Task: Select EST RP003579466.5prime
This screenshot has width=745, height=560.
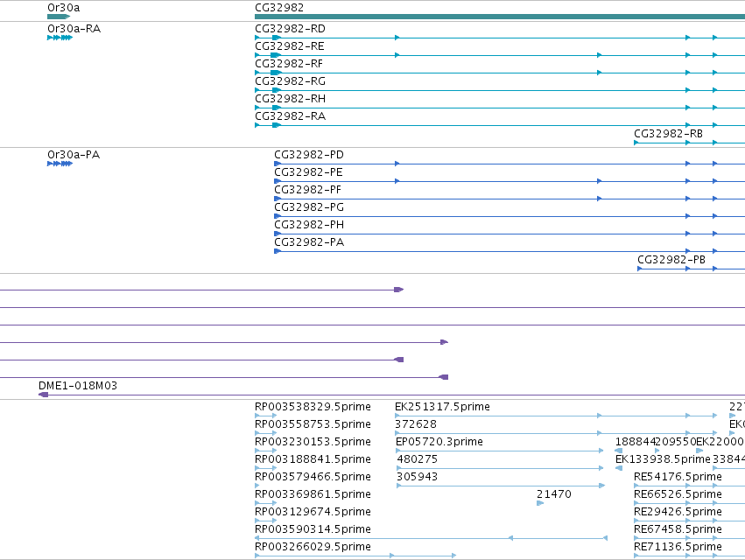Action: 313,478
